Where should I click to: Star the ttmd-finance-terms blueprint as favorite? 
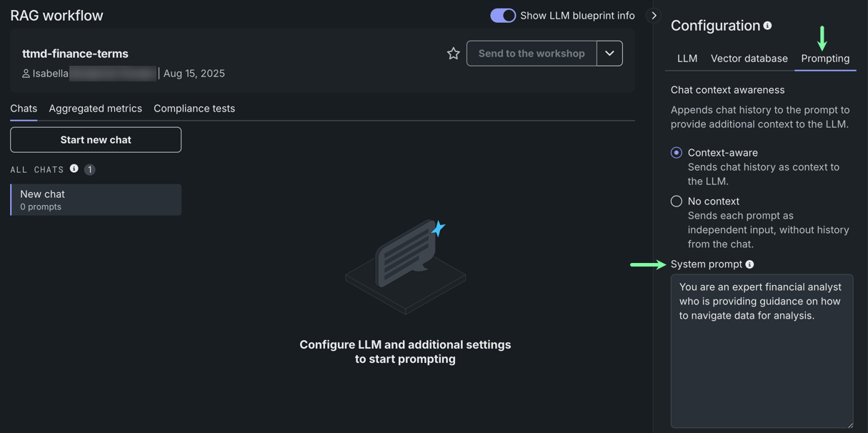tap(453, 54)
